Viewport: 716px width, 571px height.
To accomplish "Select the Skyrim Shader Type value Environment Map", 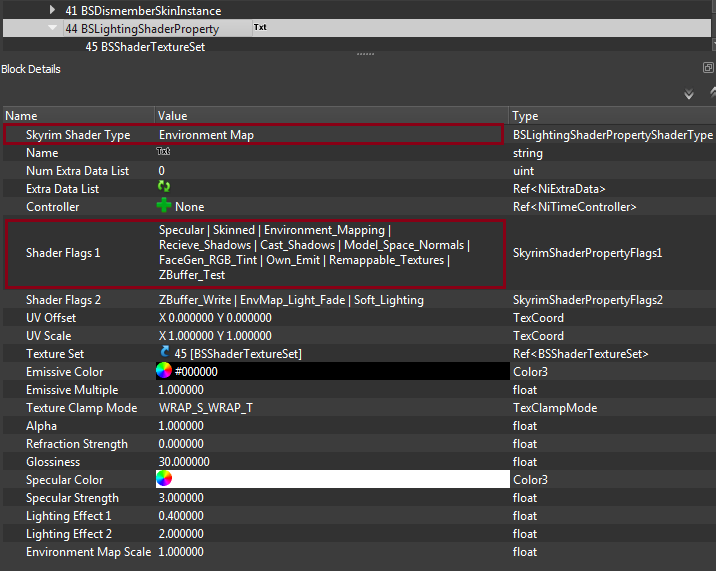I will pyautogui.click(x=206, y=135).
